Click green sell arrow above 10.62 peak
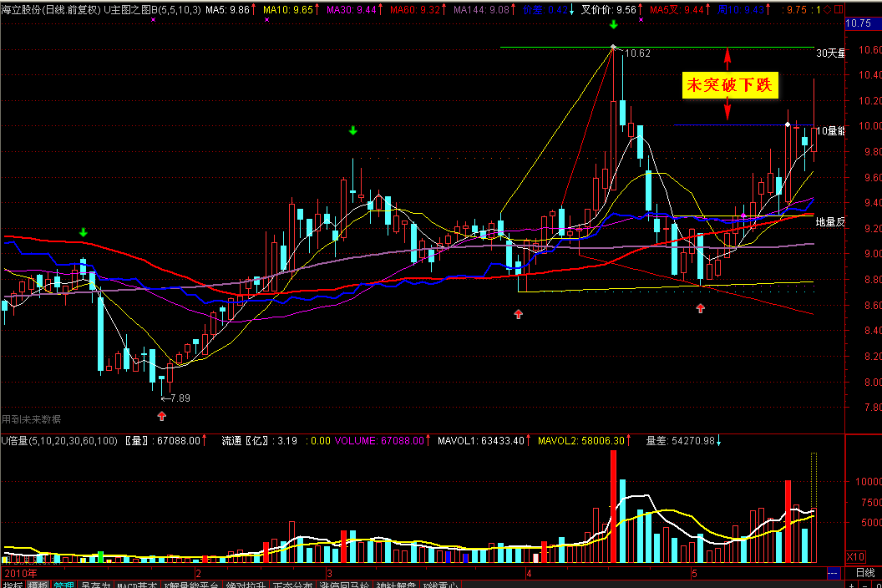The width and height of the screenshot is (882, 588). [614, 25]
